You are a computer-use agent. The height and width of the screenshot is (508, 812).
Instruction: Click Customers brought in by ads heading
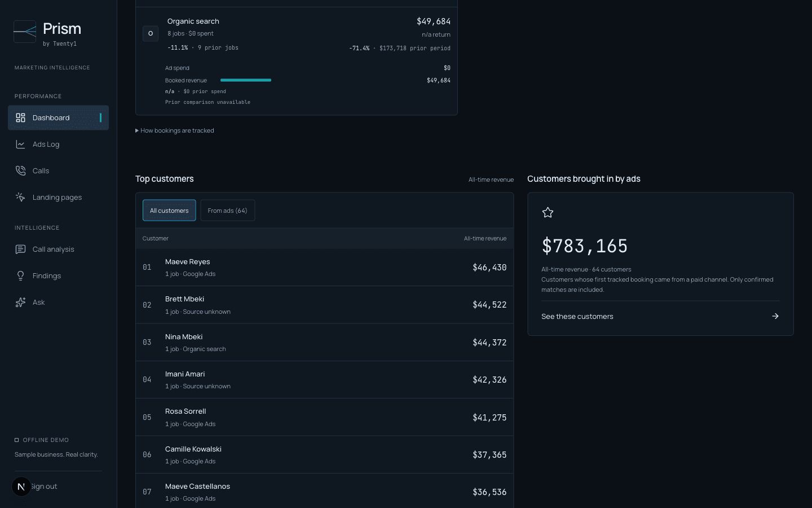[x=584, y=179]
